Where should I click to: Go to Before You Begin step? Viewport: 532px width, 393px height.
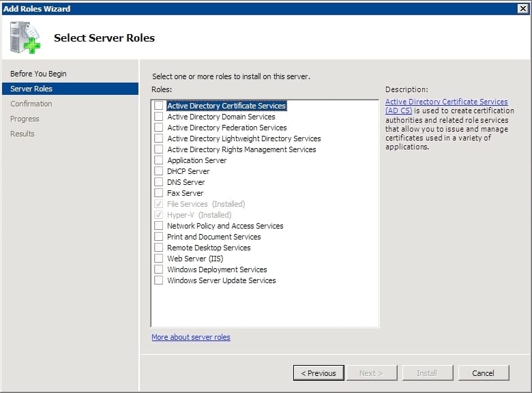click(38, 74)
